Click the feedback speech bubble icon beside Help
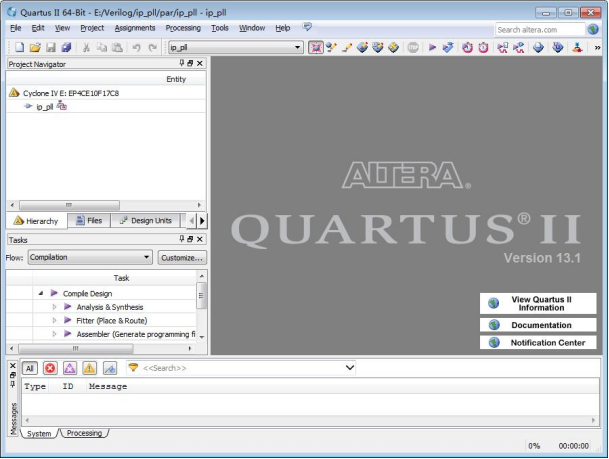609x459 pixels. [307, 27]
